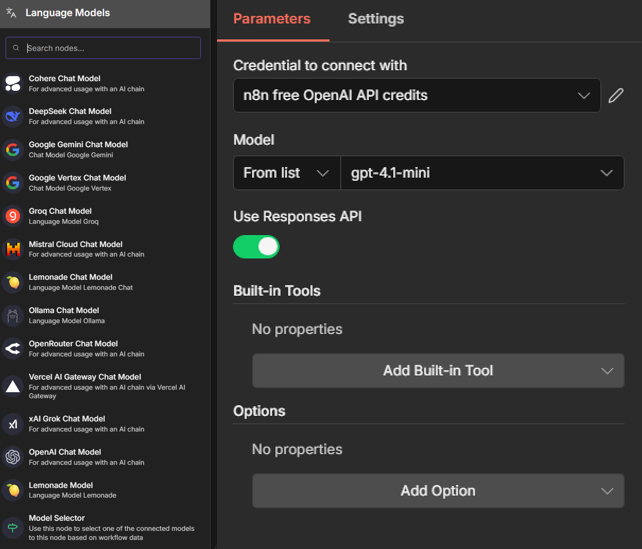Click the Lemonade Chat Model lemon icon
The width and height of the screenshot is (642, 549).
click(13, 282)
